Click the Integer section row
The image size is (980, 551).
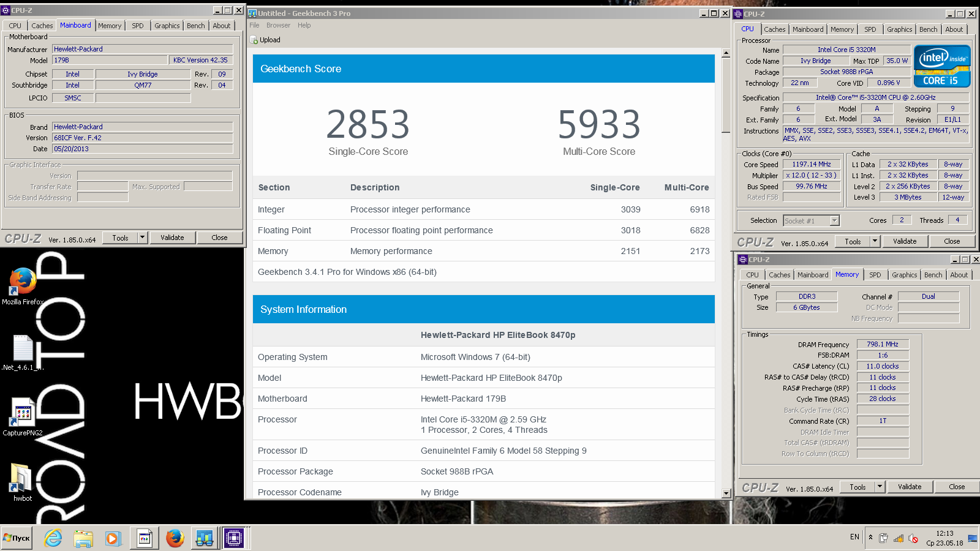484,209
